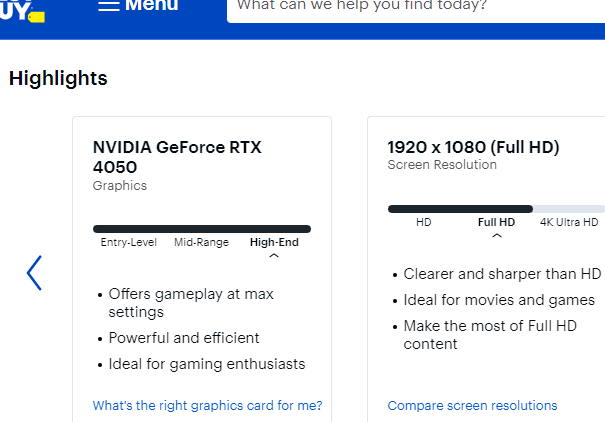Open 'What's the right graphics card for me?' link
605x422 pixels.
pos(207,405)
